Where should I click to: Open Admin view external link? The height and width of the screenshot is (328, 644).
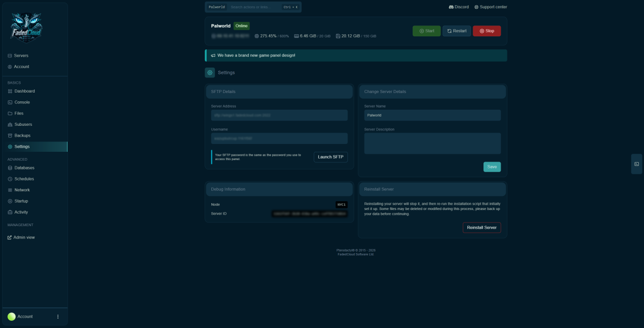[21, 238]
